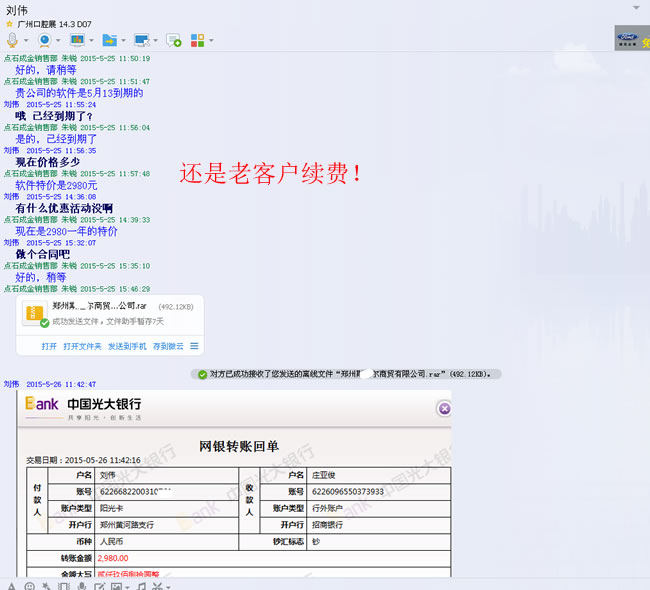This screenshot has width=650, height=590.
Task: Click message 有什么优惠活动没啊
Action: 64,208
